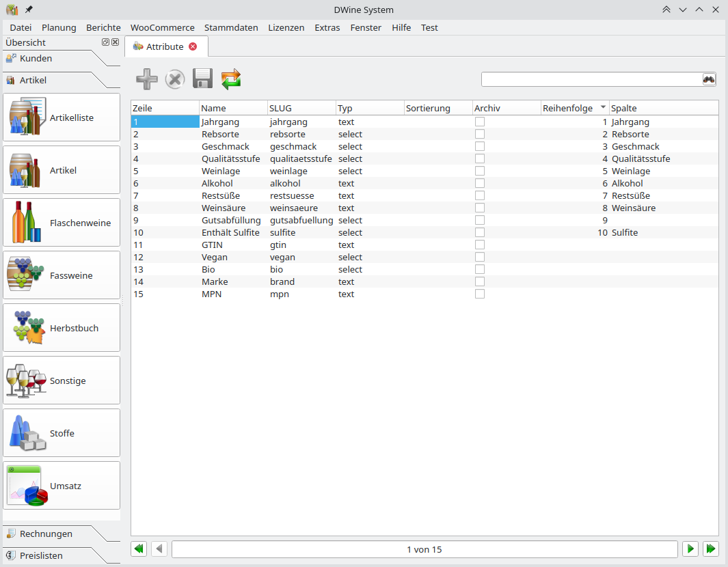Select the 'bio' slug cell
728x567 pixels.
coord(301,270)
